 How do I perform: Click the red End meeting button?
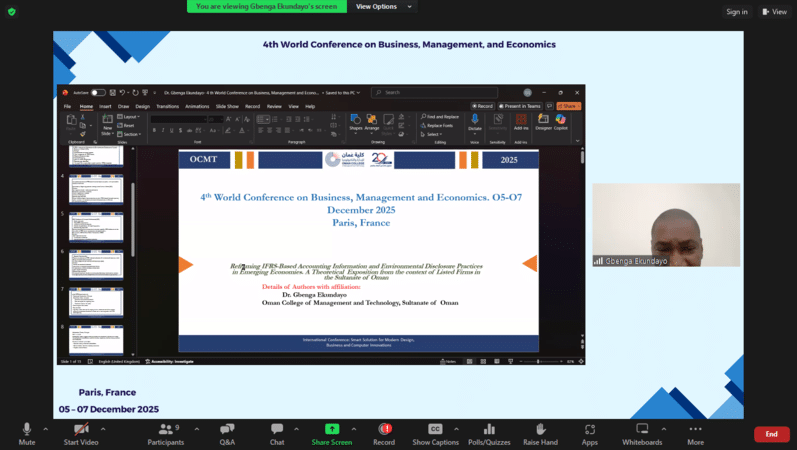[x=771, y=434]
